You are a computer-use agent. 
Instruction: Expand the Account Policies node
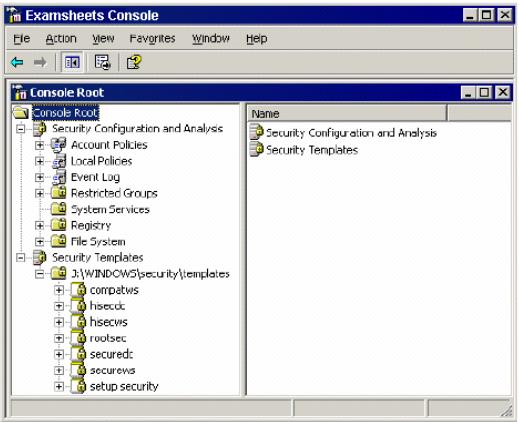(40, 145)
